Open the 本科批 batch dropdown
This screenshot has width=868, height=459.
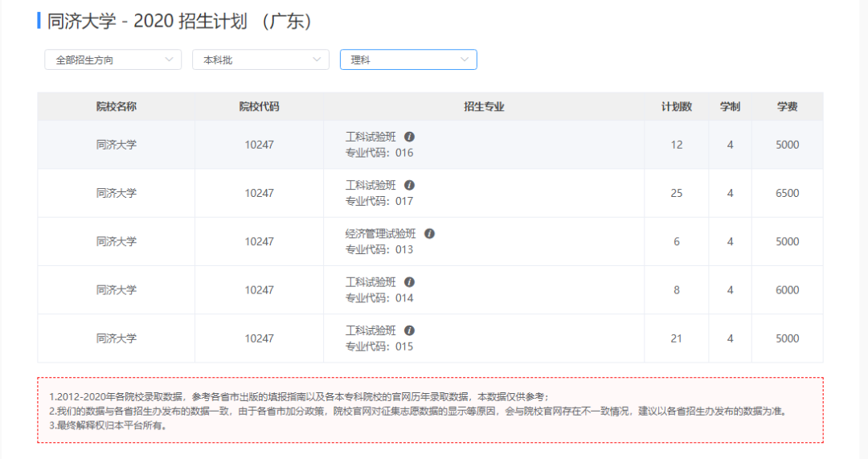[260, 59]
